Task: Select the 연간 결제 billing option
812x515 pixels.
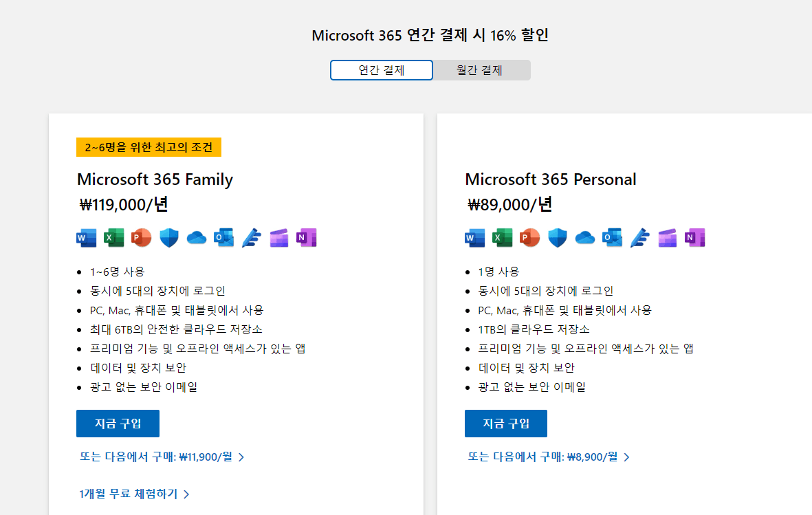Action: pos(381,70)
